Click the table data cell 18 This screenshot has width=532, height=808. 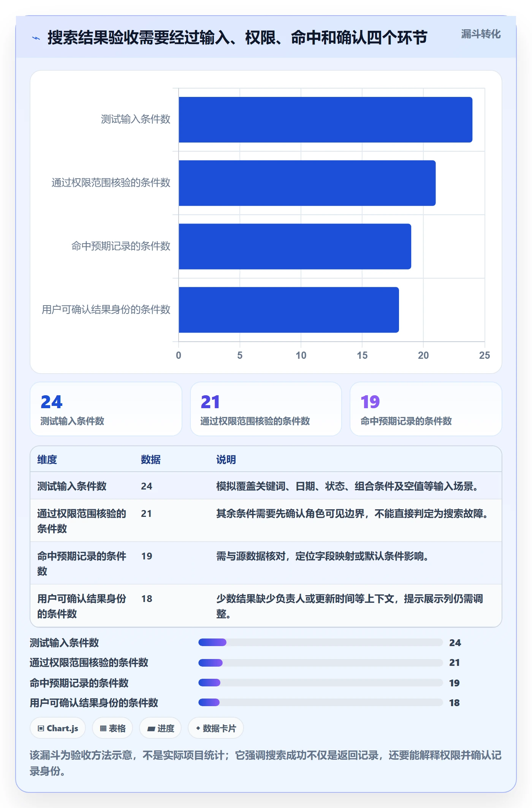pyautogui.click(x=147, y=599)
